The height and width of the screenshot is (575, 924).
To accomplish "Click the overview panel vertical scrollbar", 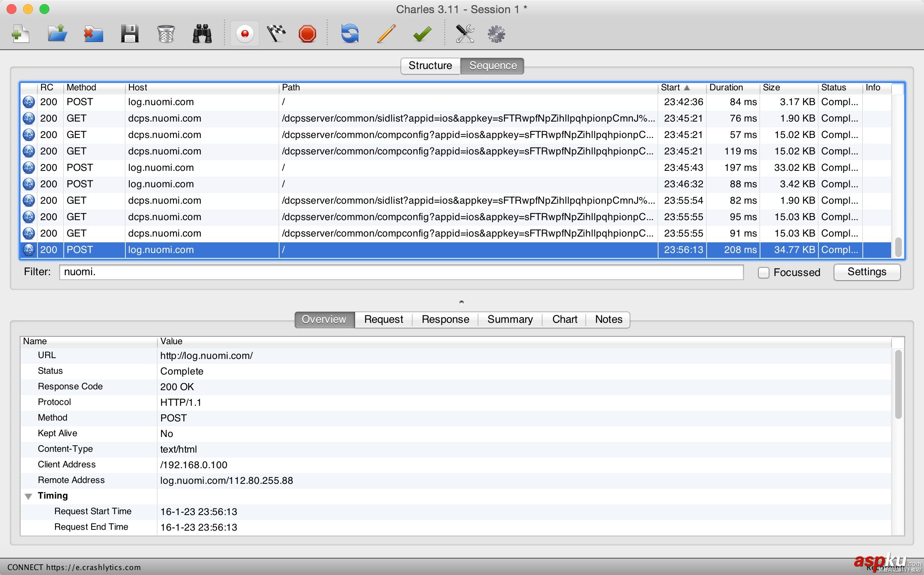I will click(x=898, y=384).
